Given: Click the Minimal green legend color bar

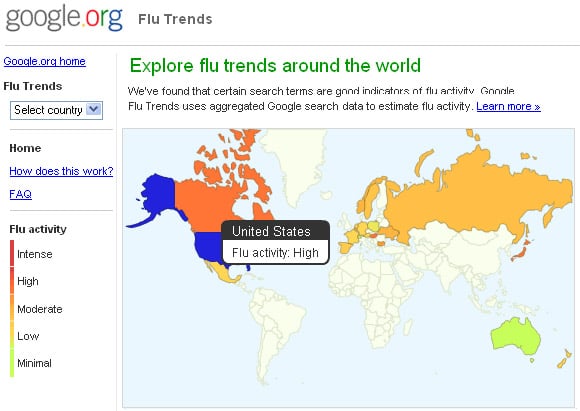Looking at the screenshot, I should (12, 363).
